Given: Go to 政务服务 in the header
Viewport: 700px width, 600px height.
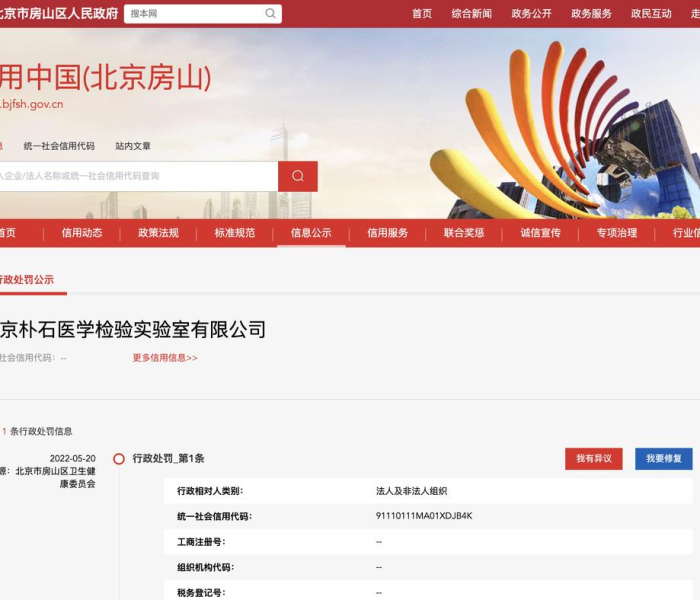Looking at the screenshot, I should [x=591, y=14].
